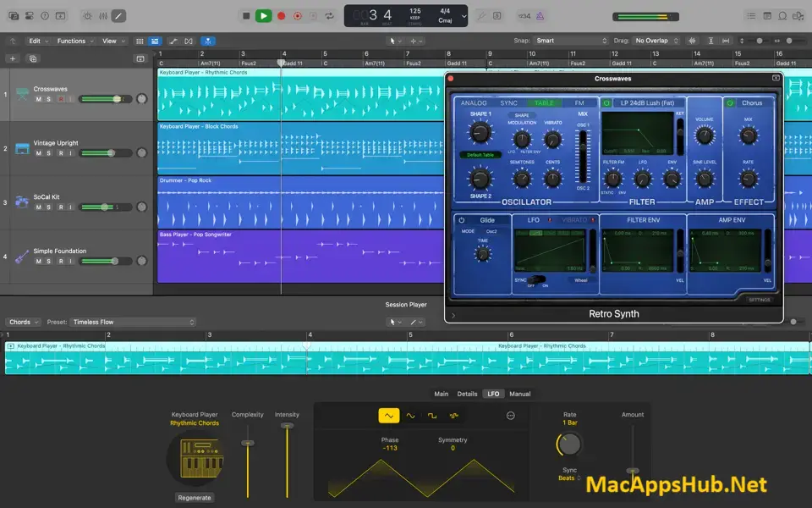Click the Stop transport button
Screen dimensions: 812x508
click(x=246, y=16)
